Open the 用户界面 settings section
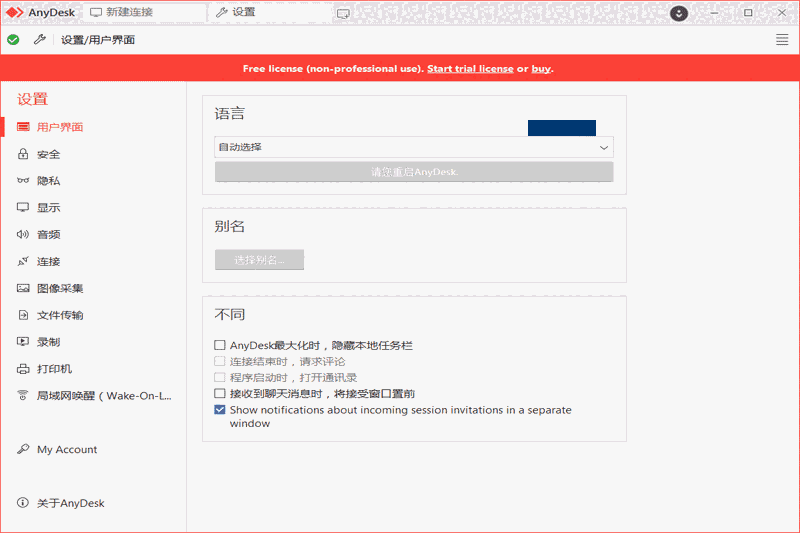 tap(60, 127)
